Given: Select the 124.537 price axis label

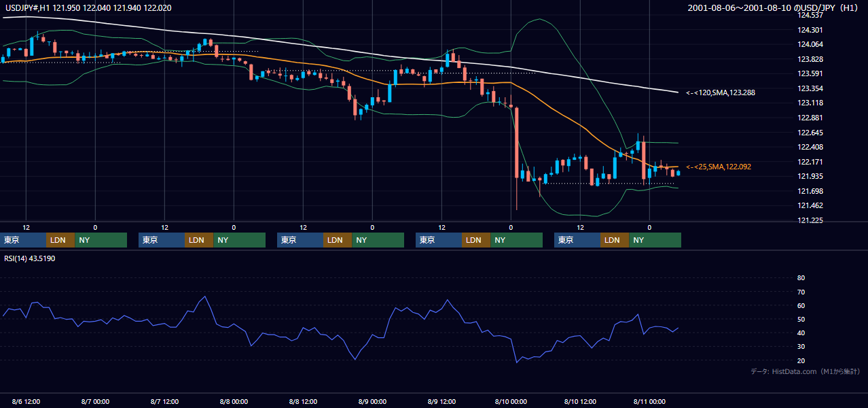Looking at the screenshot, I should (810, 15).
